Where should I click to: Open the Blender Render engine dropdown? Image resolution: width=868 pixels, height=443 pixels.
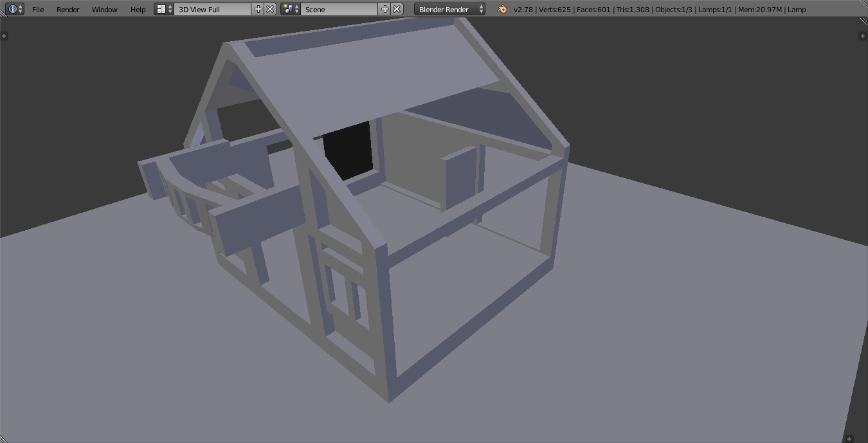[x=449, y=9]
